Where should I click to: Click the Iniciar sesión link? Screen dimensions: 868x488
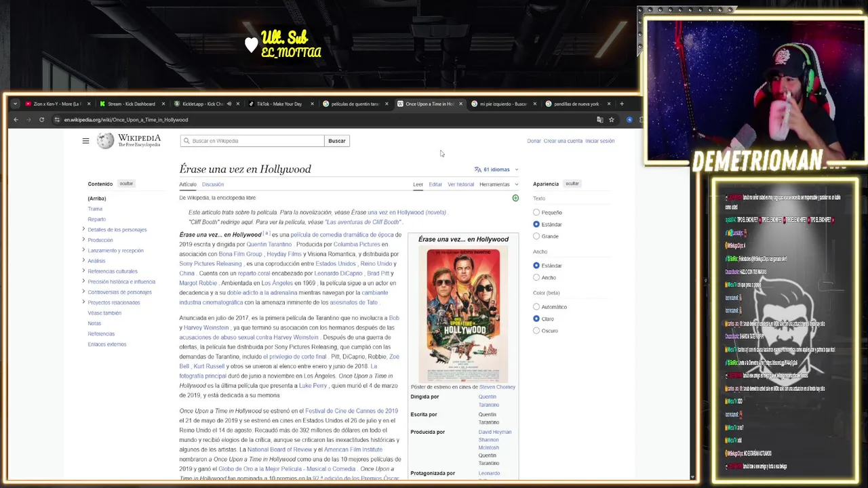pos(599,141)
